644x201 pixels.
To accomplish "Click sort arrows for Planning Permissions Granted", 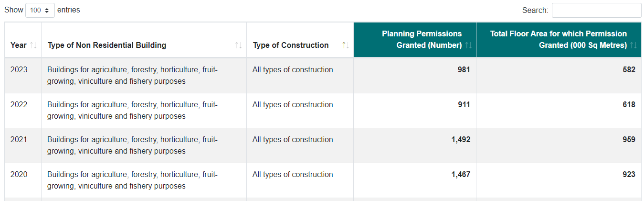I will 468,45.
